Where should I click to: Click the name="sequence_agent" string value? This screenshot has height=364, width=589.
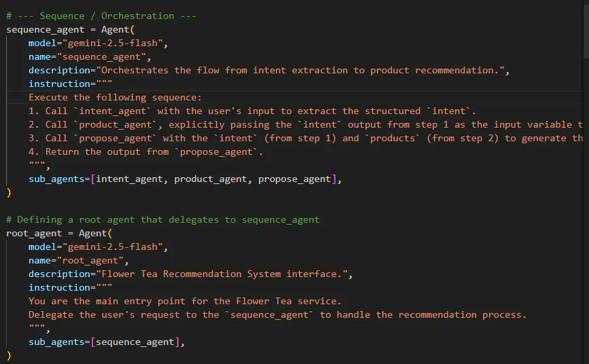pos(103,56)
